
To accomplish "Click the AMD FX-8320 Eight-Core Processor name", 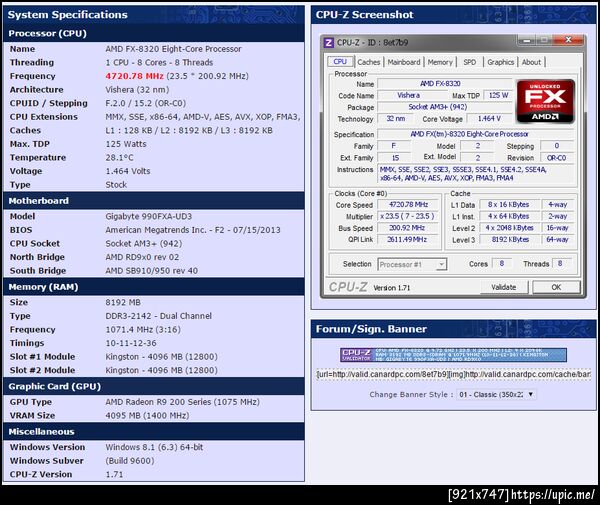I will pyautogui.click(x=173, y=49).
